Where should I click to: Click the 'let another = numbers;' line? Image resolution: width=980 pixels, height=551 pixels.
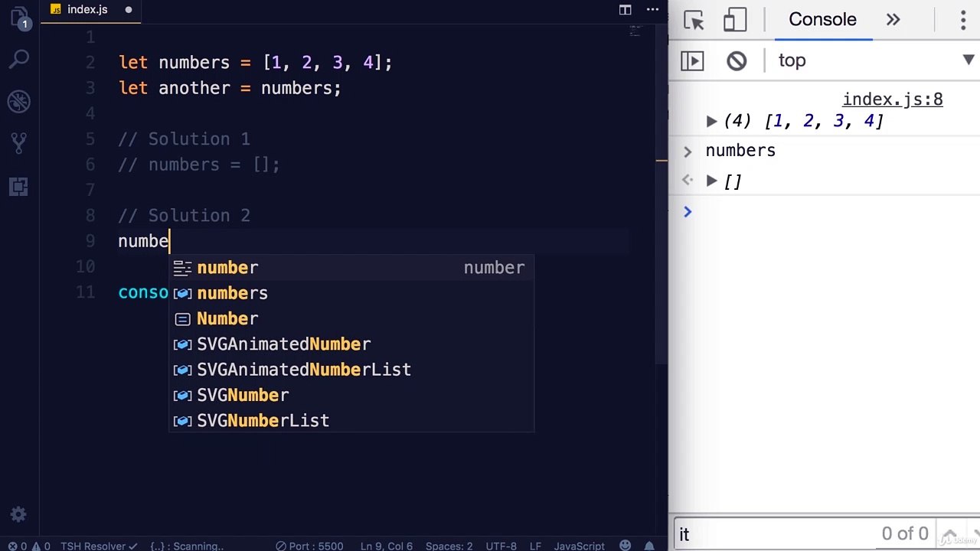coord(230,88)
